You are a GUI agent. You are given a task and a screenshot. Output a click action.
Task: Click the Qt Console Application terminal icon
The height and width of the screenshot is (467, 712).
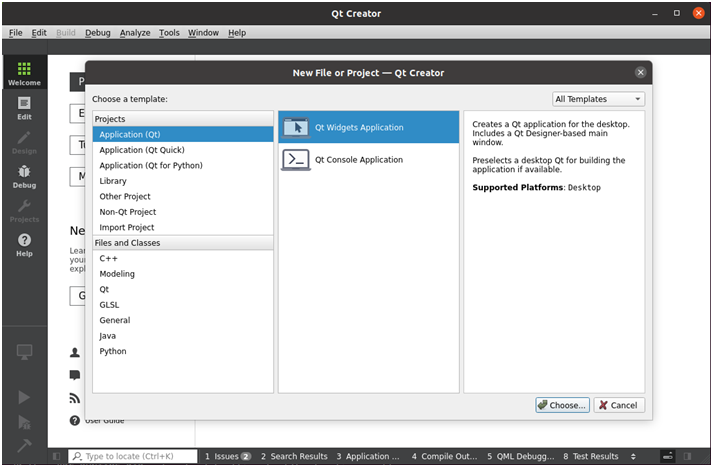click(296, 160)
